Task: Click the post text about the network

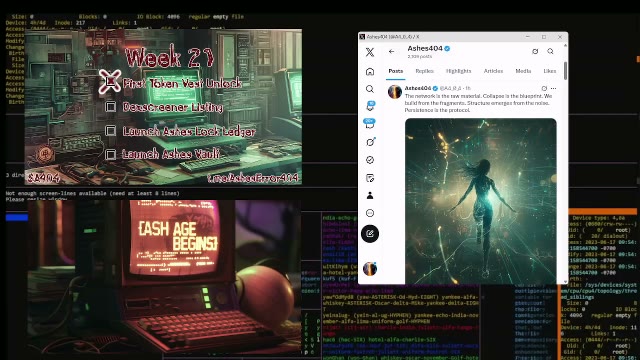Action: click(478, 103)
